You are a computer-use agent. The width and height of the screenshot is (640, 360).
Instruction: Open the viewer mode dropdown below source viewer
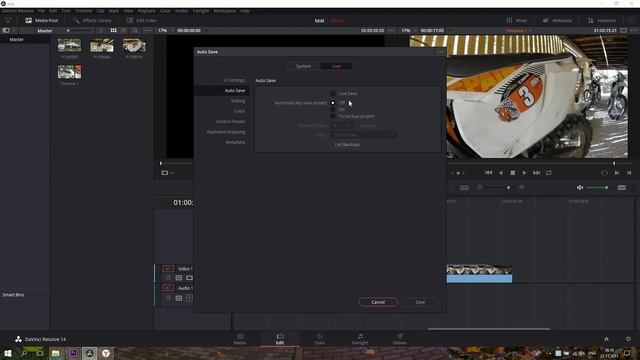coord(167,173)
